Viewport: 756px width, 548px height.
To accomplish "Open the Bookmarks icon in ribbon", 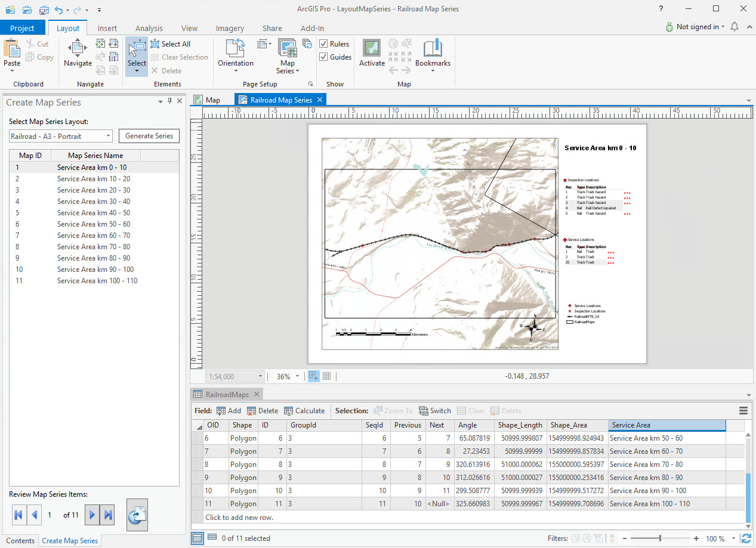I will pos(433,49).
